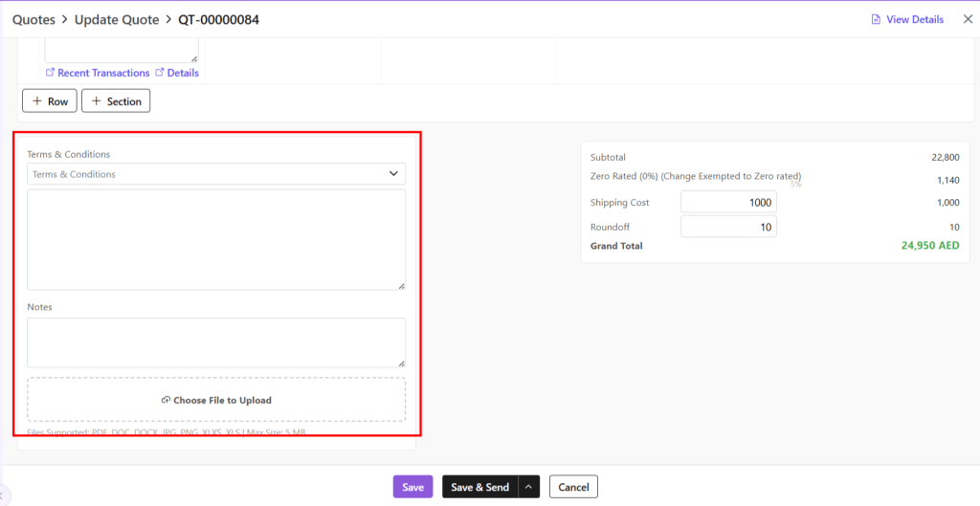Close the Update Quote panel
The image size is (980, 506).
[x=967, y=19]
